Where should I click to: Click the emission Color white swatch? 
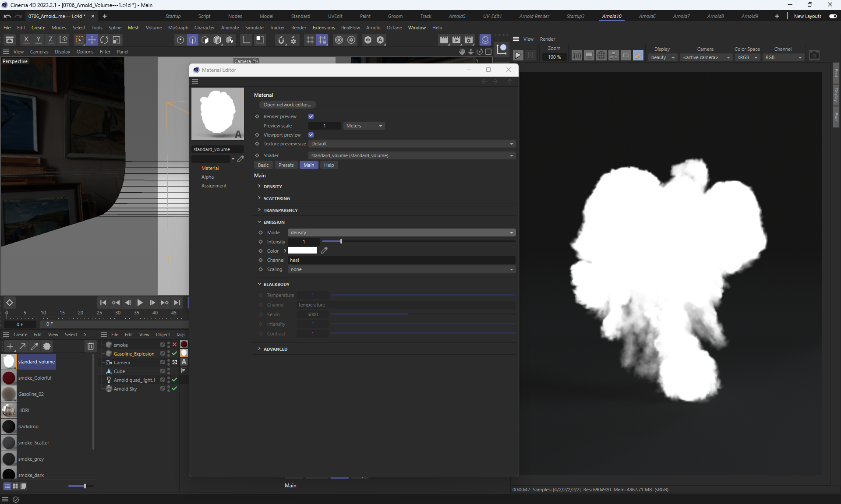[302, 250]
